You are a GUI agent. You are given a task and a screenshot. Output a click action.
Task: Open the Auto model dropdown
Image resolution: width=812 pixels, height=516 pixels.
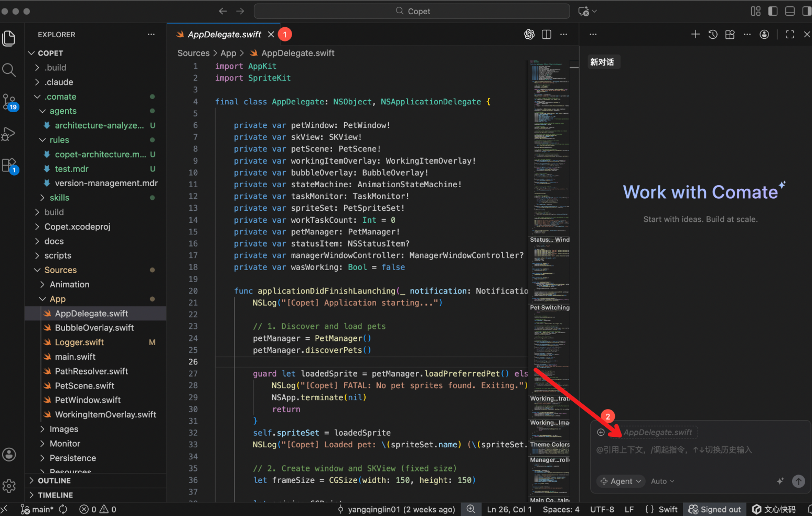[x=663, y=481]
